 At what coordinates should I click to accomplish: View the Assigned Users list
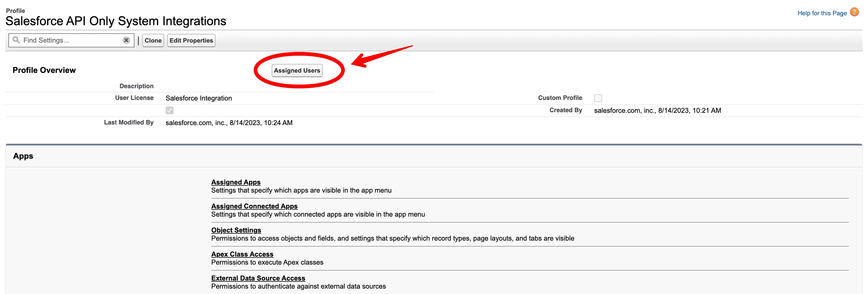tap(297, 71)
